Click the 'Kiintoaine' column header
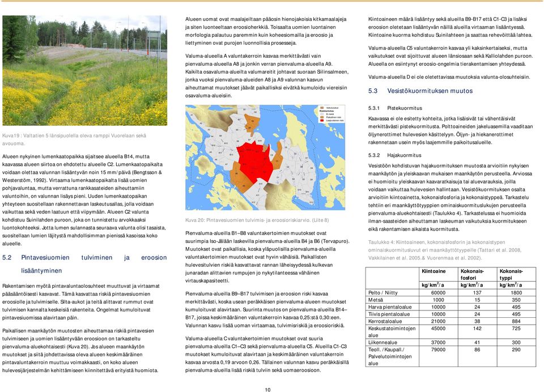Image resolution: width=544 pixels, height=392 pixels. [433, 271]
